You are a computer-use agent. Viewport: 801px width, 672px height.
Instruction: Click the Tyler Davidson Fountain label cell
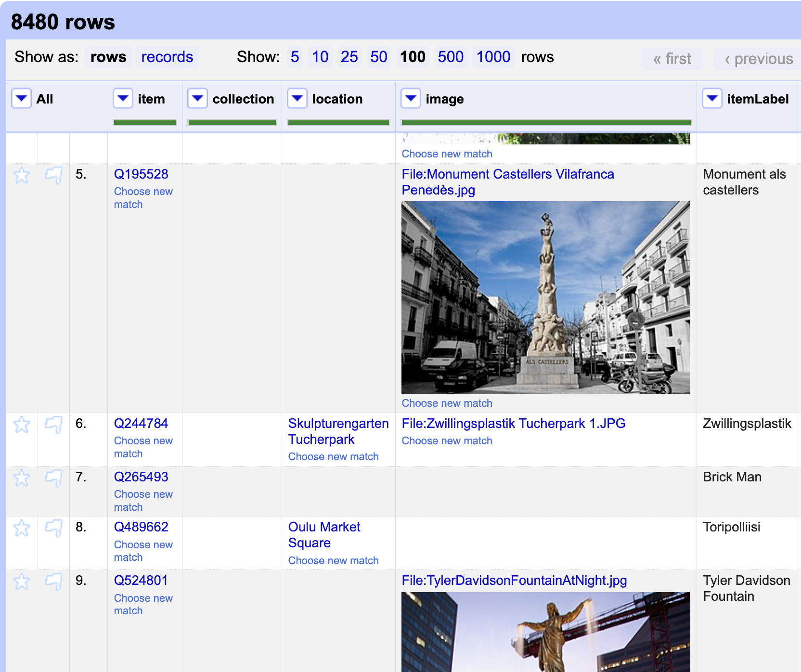(x=747, y=621)
